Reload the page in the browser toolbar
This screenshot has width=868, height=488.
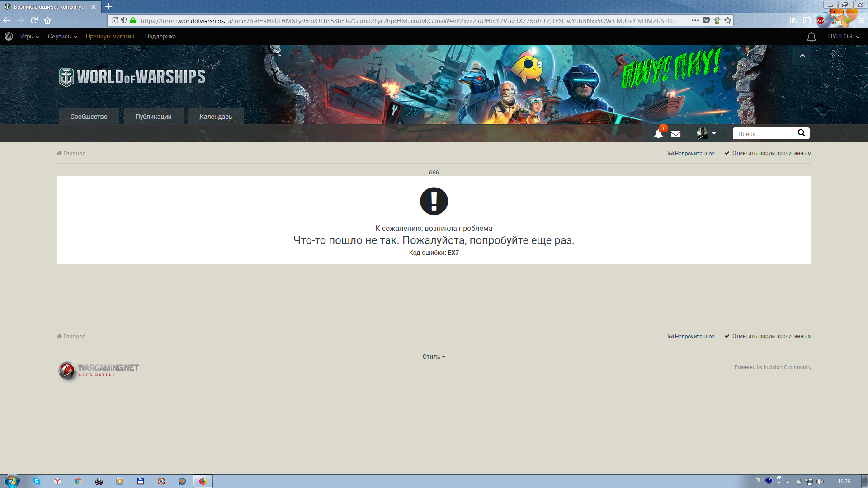(34, 20)
